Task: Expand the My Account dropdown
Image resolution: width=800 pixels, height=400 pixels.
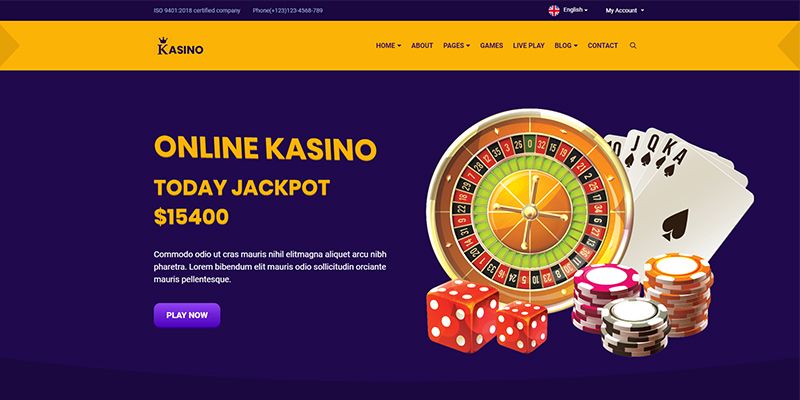Action: coord(624,10)
